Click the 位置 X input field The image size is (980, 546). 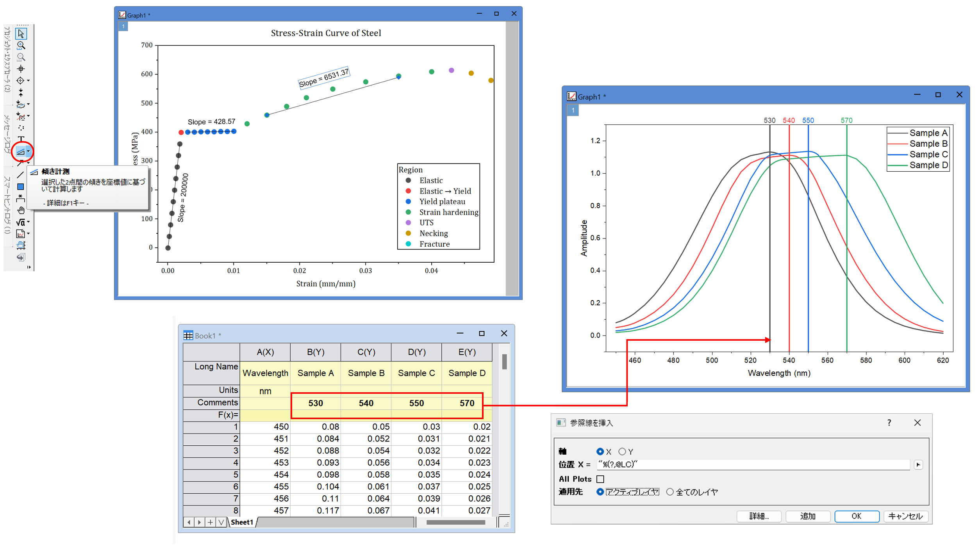coord(753,464)
